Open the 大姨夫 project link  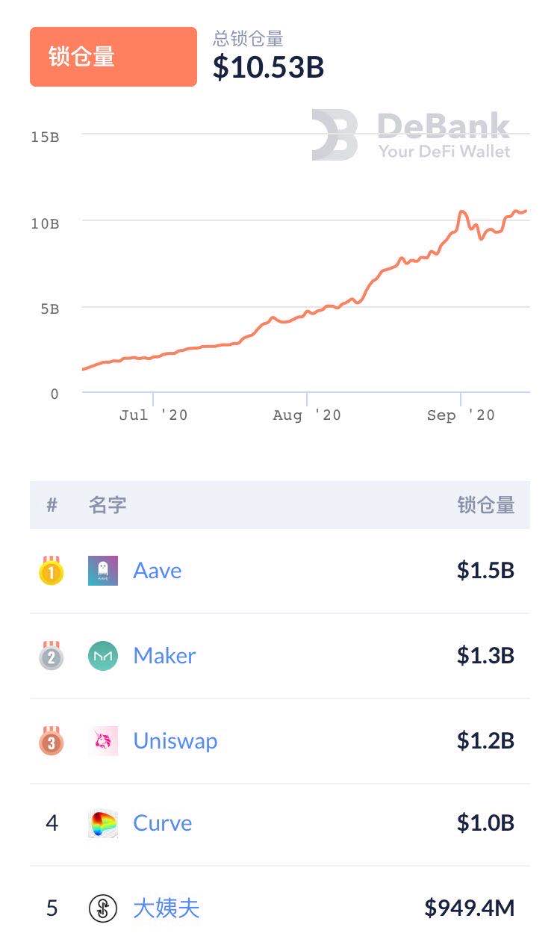[x=167, y=908]
